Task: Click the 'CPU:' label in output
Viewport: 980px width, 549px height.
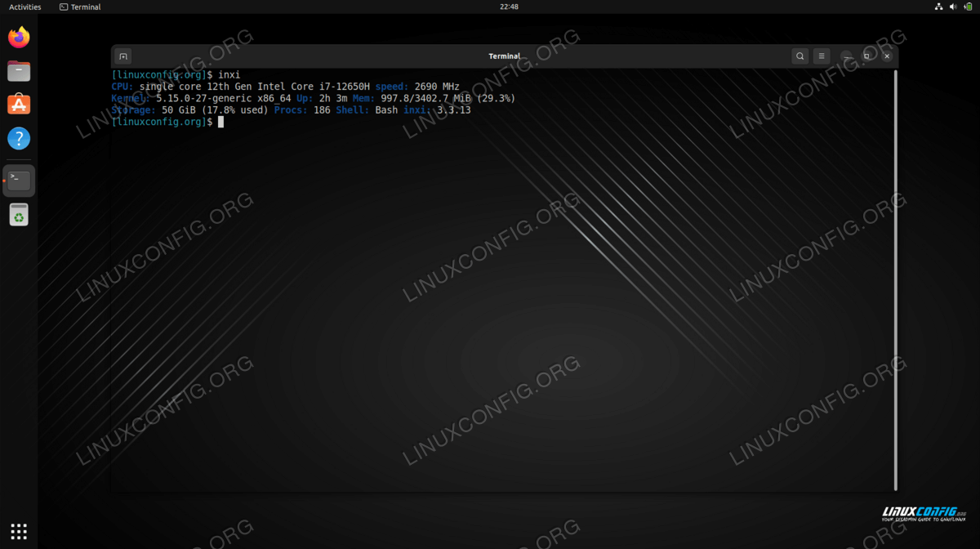Action: click(x=122, y=87)
